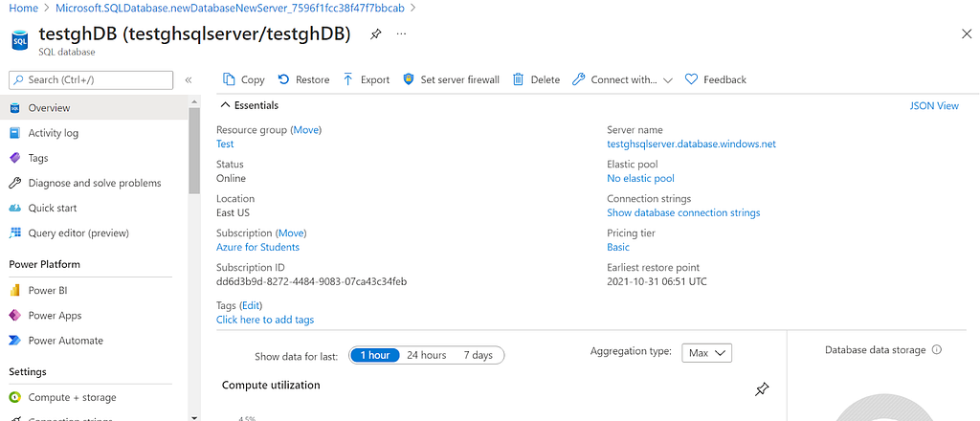980x421 pixels.
Task: Click the Copy database icon
Action: tap(230, 79)
